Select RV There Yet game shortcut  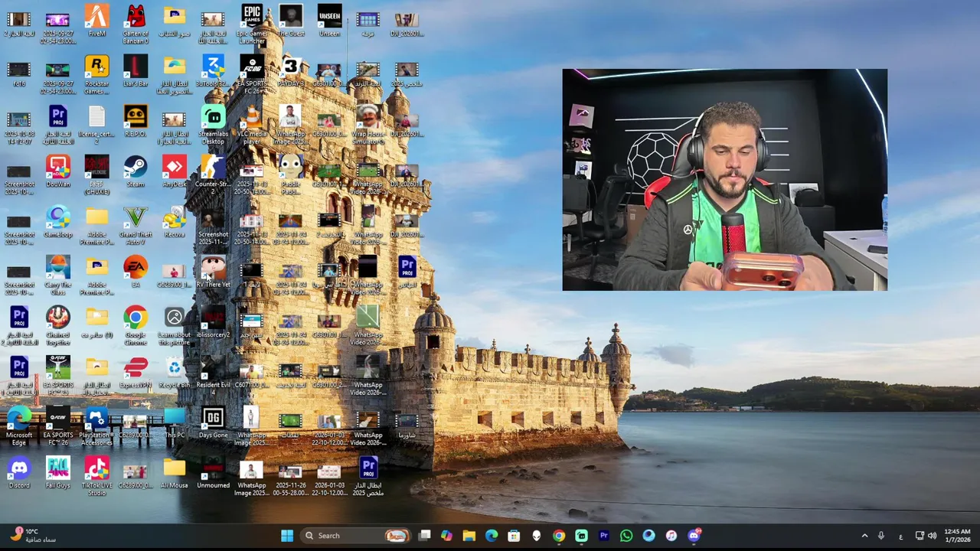pyautogui.click(x=213, y=272)
